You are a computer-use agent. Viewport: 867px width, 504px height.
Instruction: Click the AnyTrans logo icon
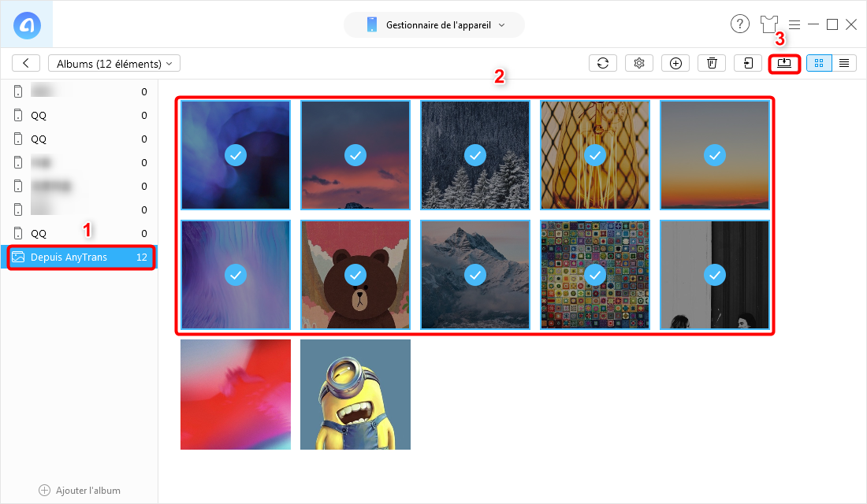(27, 25)
